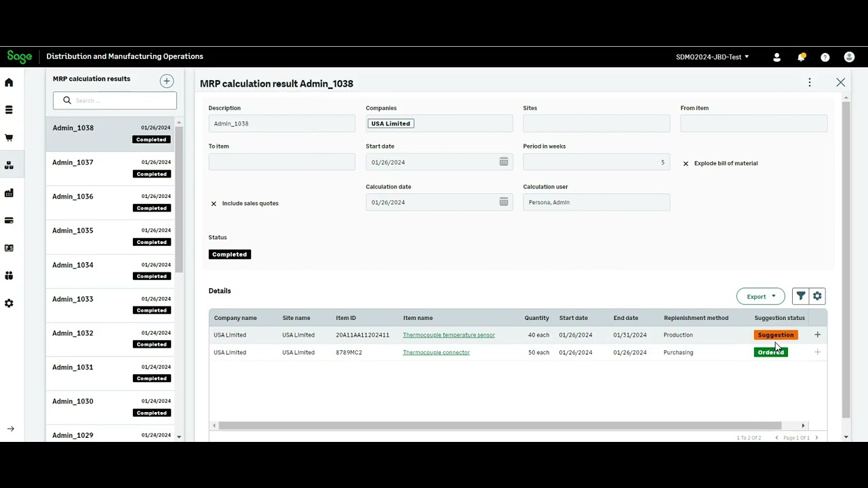This screenshot has width=868, height=488.
Task: Open the table column settings gear
Action: click(x=817, y=296)
